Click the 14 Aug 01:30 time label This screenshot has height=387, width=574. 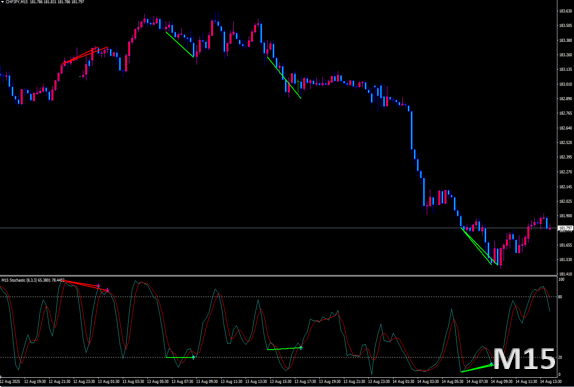[404, 381]
